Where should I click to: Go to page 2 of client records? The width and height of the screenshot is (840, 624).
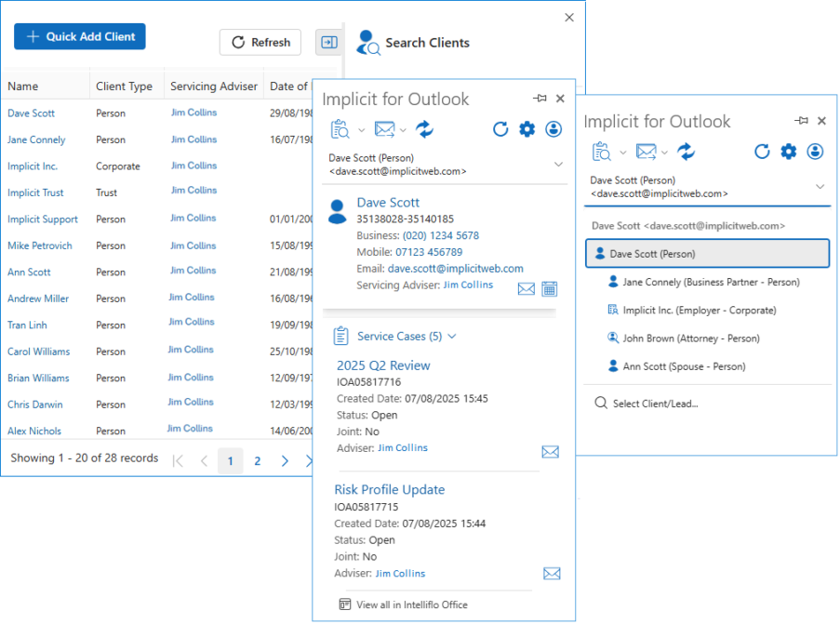pos(258,460)
